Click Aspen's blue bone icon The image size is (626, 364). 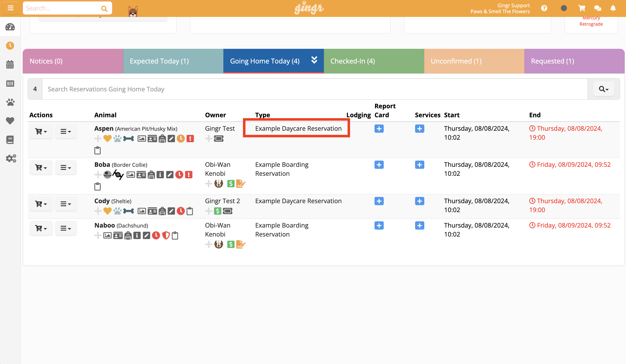[128, 139]
